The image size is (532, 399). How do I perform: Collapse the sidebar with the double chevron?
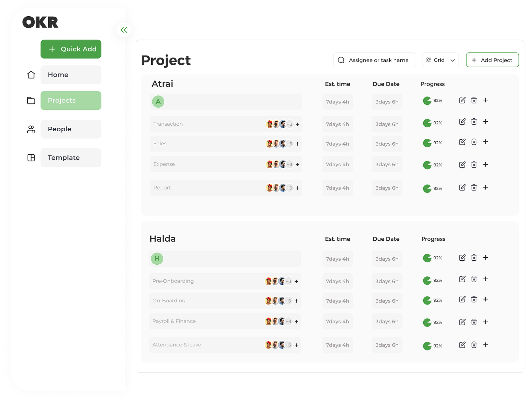point(124,30)
